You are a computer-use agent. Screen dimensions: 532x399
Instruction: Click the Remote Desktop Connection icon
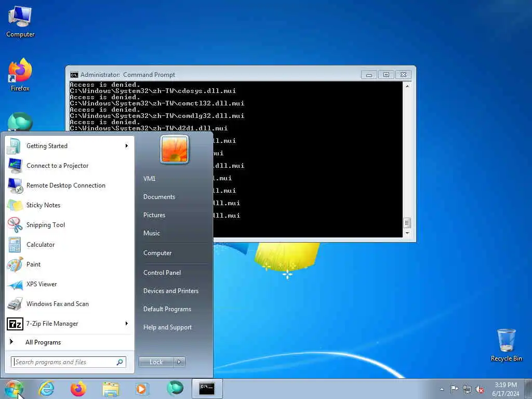[x=15, y=185]
